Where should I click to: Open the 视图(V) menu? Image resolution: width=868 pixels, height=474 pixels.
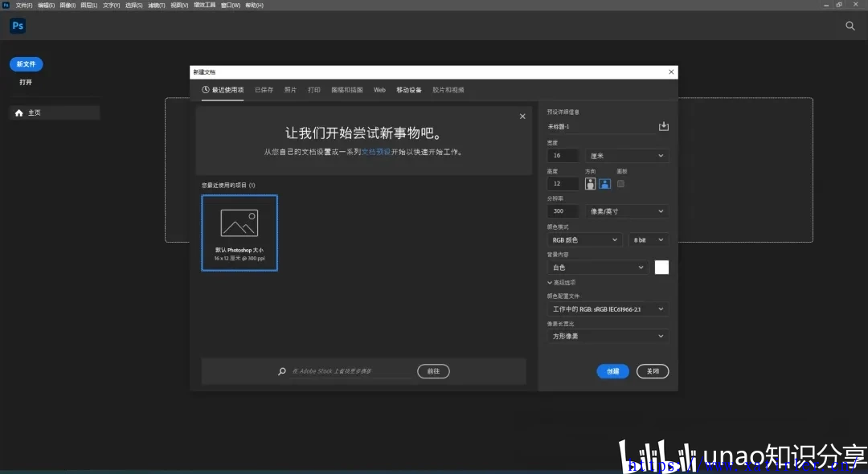[x=179, y=5]
